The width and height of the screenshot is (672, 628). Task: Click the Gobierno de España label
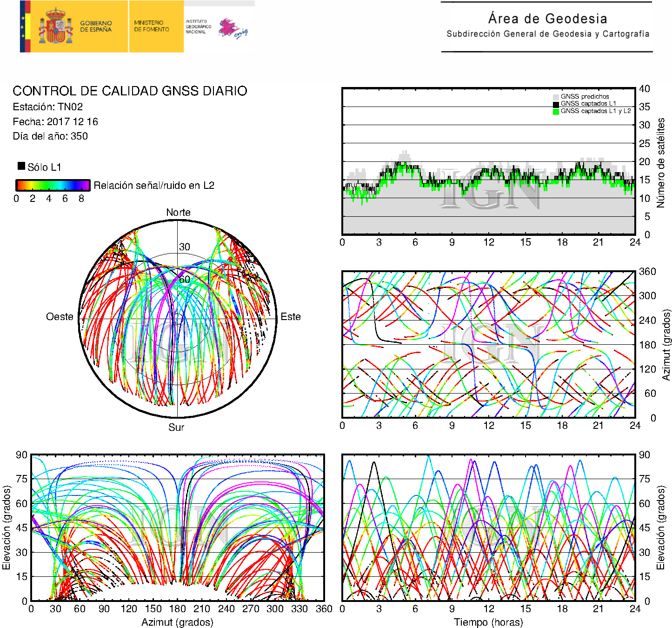click(96, 27)
